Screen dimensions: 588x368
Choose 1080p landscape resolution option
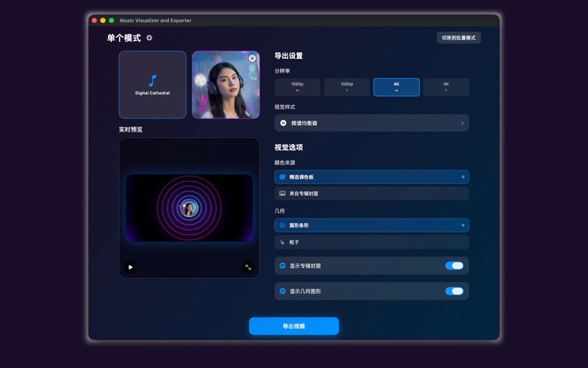(x=298, y=87)
